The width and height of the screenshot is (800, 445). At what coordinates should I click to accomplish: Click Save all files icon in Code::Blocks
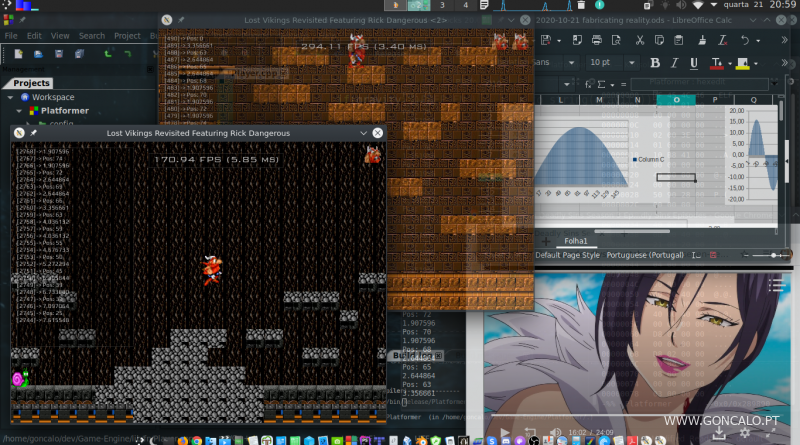point(79,54)
